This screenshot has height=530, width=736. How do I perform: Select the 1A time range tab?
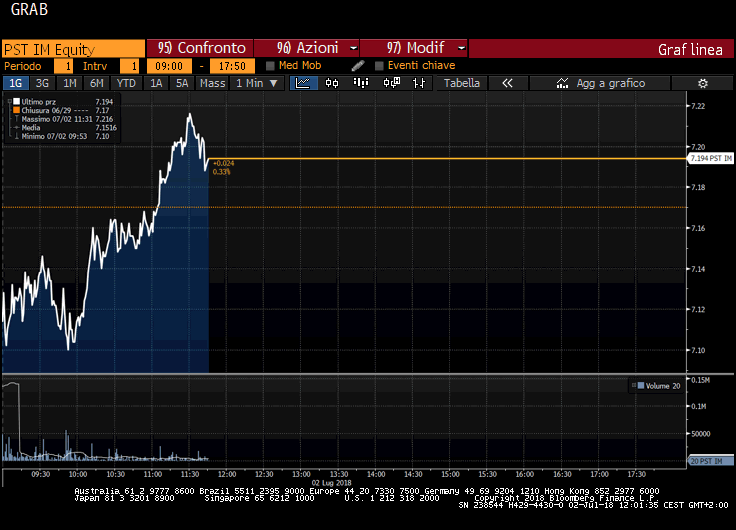click(156, 83)
